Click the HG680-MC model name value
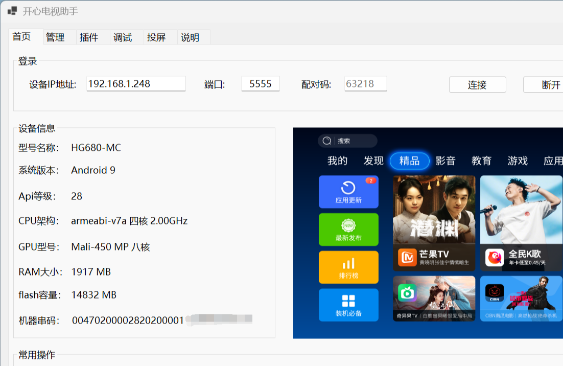 96,148
